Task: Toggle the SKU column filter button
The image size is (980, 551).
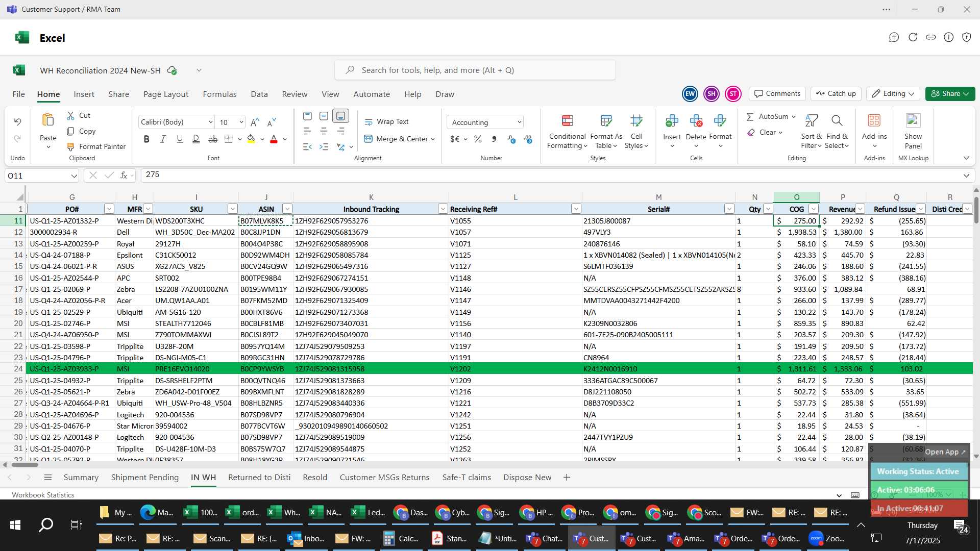Action: tap(232, 209)
